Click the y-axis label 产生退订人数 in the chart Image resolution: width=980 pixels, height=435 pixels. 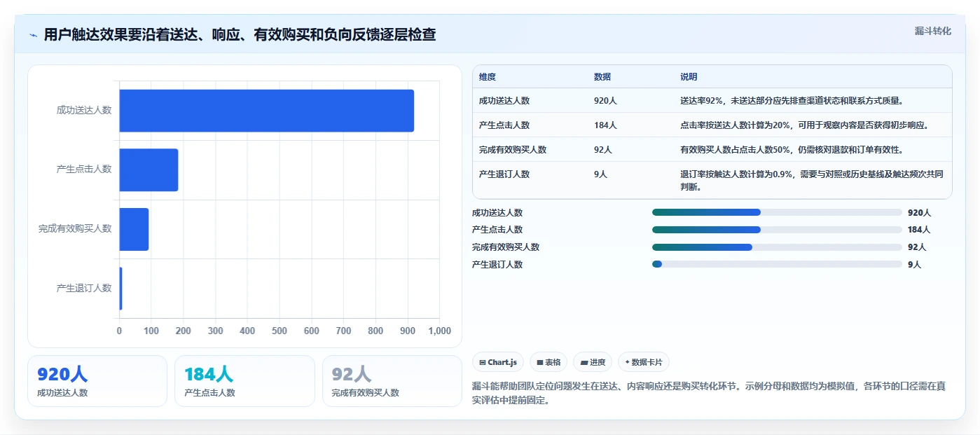click(x=84, y=289)
